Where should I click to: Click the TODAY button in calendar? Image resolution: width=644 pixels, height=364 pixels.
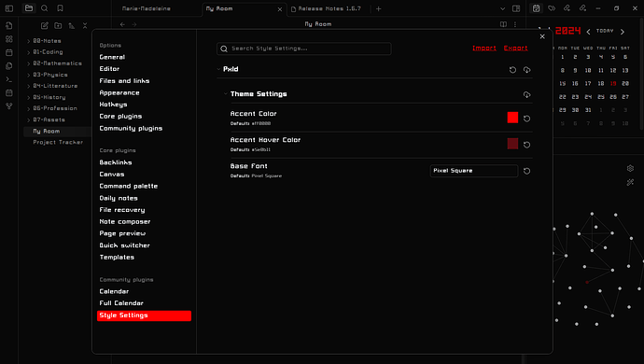tap(605, 31)
